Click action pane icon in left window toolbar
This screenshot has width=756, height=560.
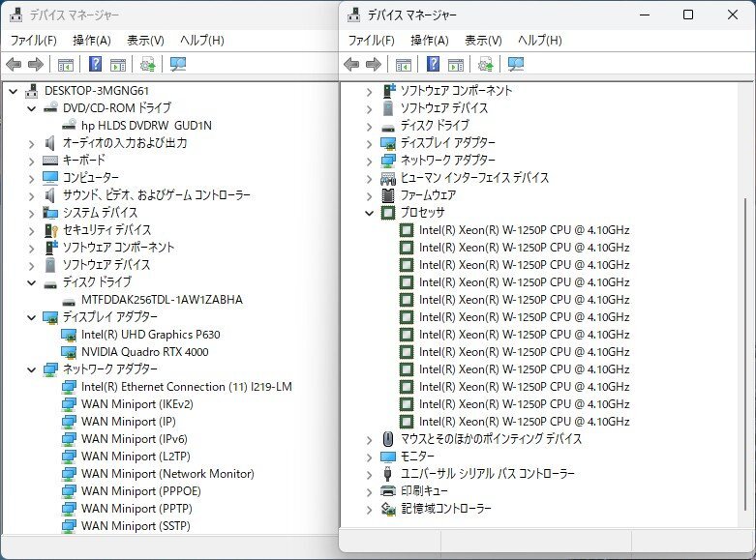[x=118, y=64]
